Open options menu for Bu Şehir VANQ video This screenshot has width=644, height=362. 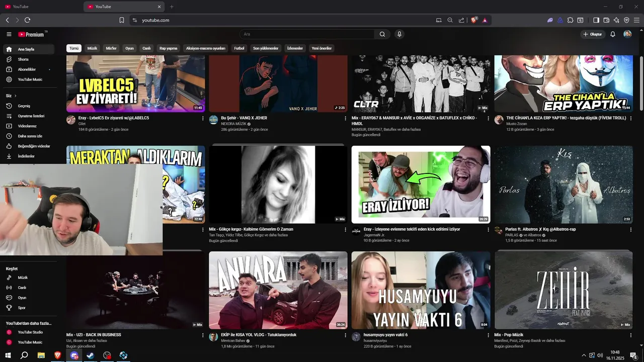(346, 118)
